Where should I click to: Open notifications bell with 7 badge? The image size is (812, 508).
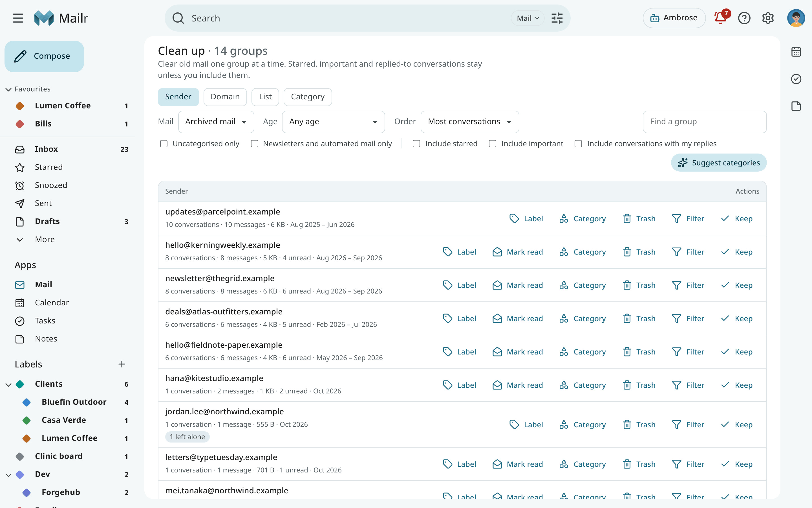pos(721,17)
